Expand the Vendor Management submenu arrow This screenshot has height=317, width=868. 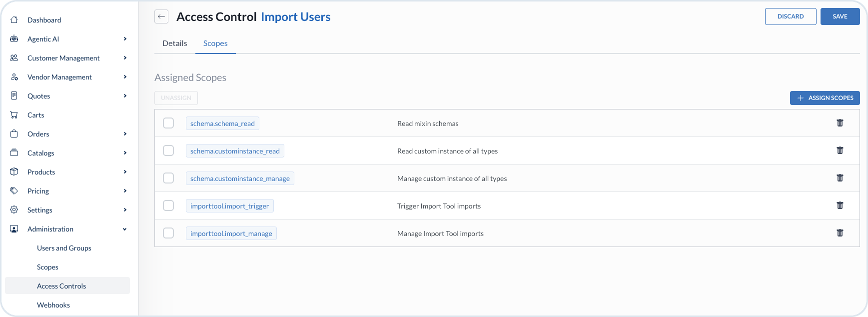(x=125, y=77)
